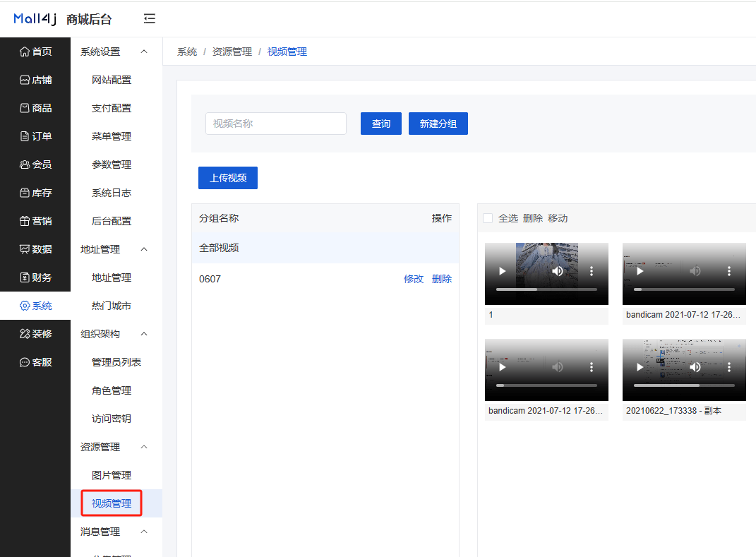Open the 装修 decoration section
Viewport: 756px width, 557px height.
pos(35,334)
